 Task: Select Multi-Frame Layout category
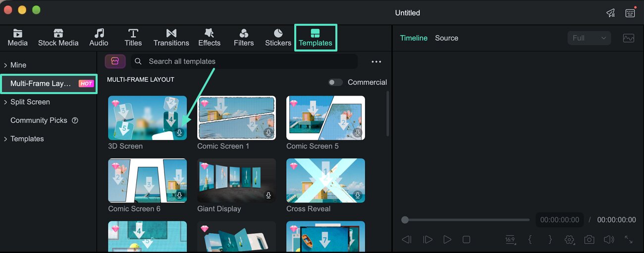48,84
